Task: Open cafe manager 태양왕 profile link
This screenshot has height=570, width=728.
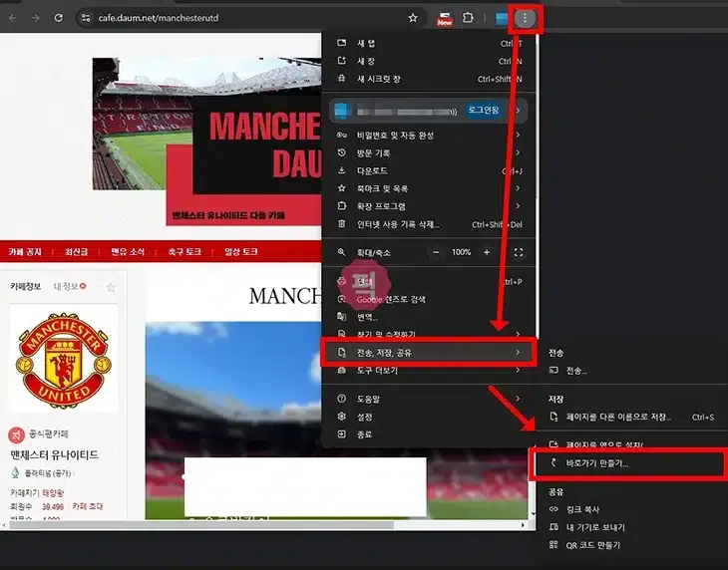Action: pos(53,492)
